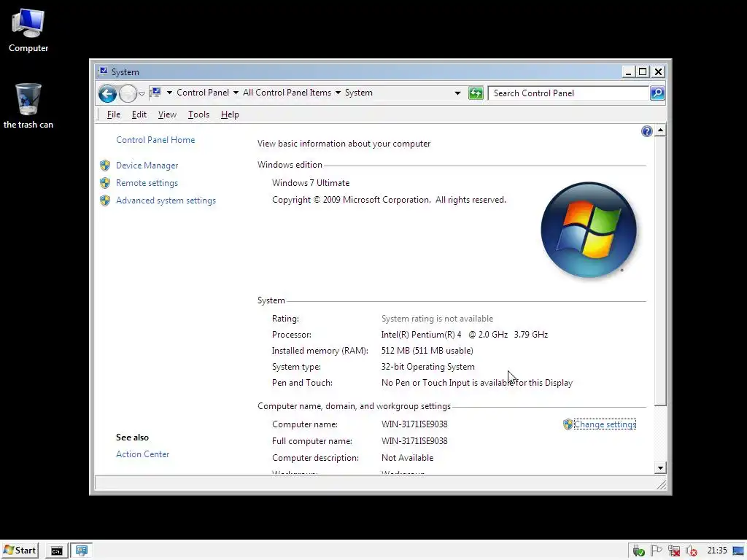
Task: Open the Help menu
Action: click(x=230, y=114)
